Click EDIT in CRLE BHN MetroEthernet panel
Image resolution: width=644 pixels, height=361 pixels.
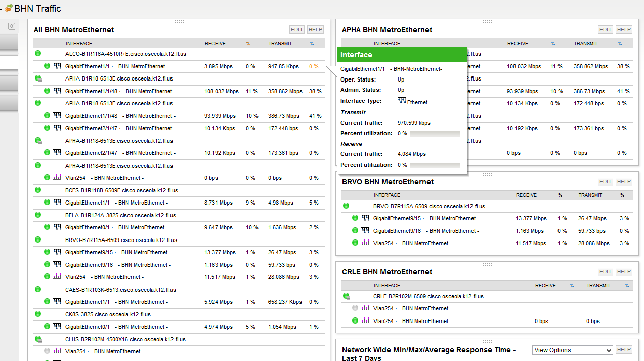[x=606, y=272]
